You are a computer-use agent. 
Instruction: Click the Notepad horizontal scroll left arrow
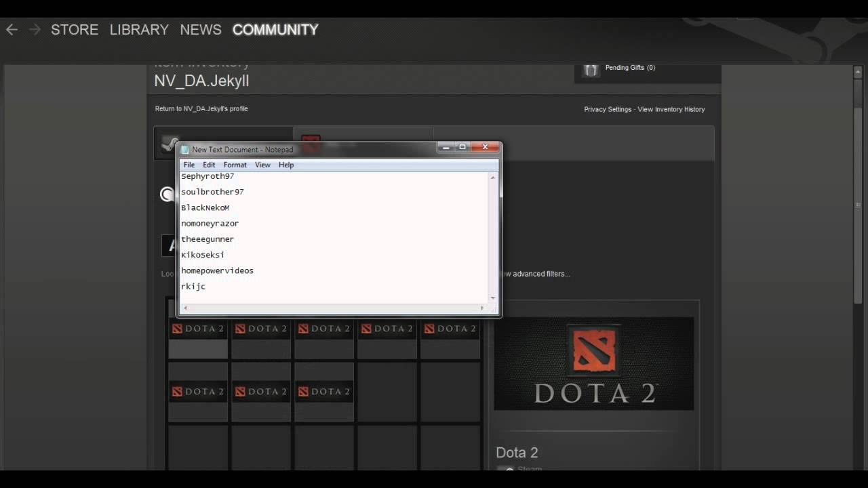tap(185, 308)
